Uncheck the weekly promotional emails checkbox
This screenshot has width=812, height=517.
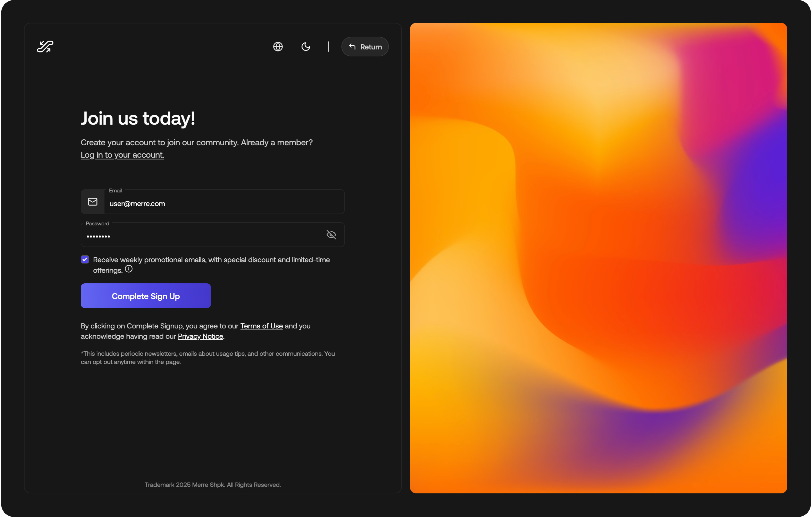(85, 259)
